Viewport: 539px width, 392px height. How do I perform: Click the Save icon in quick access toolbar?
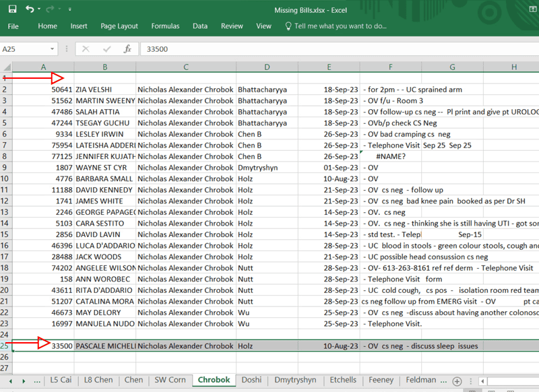click(x=12, y=9)
